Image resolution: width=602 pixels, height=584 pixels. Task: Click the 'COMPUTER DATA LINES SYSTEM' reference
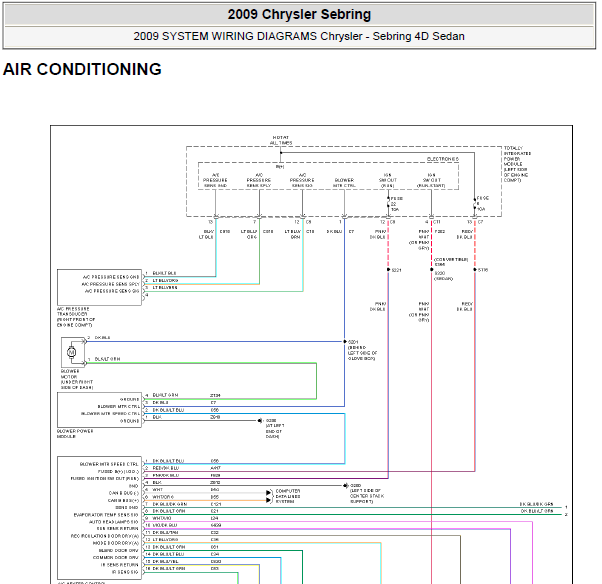click(288, 496)
